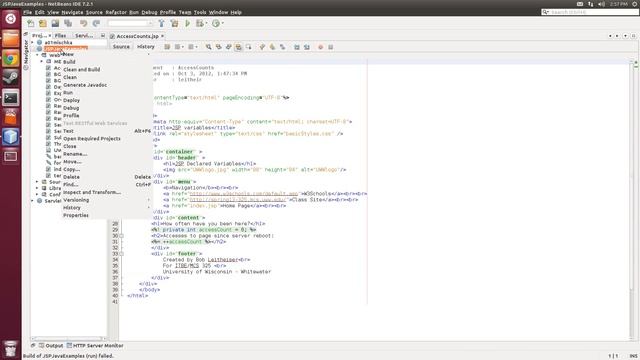
Task: Click the Profile Project toolbar icon
Action: (216, 23)
